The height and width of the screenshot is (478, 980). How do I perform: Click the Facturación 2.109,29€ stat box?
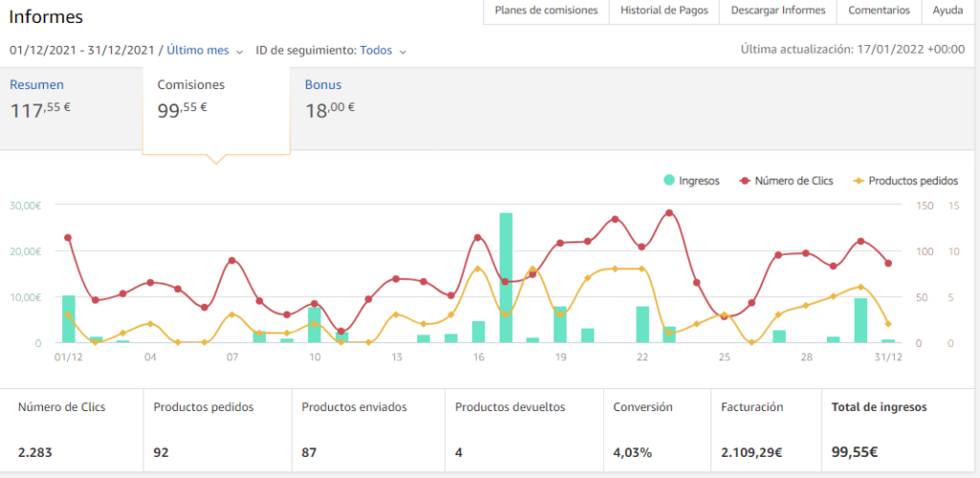coord(765,428)
